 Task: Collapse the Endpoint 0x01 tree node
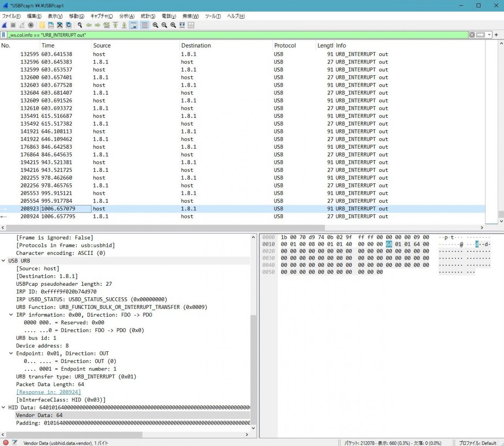(11, 353)
